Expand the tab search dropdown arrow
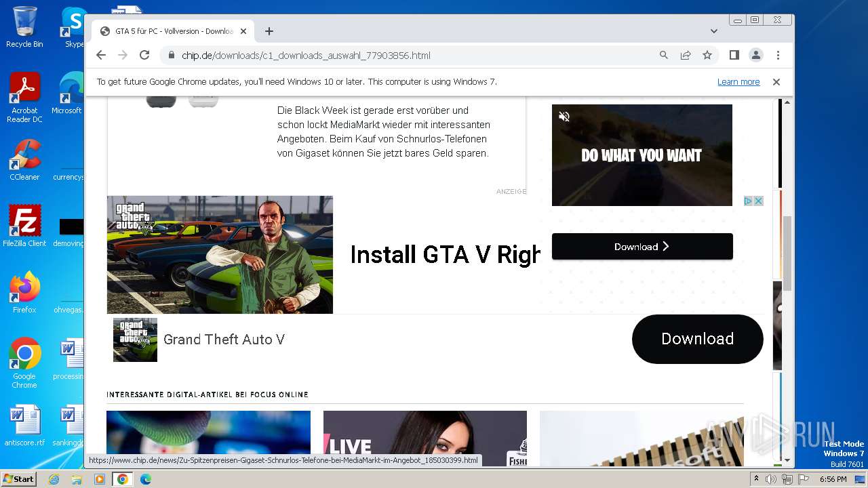This screenshot has width=868, height=488. [714, 31]
